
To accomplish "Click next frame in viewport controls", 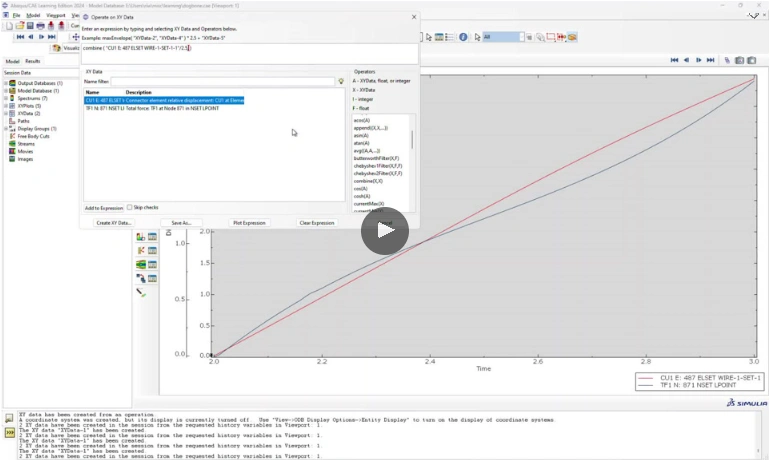I will click(698, 60).
